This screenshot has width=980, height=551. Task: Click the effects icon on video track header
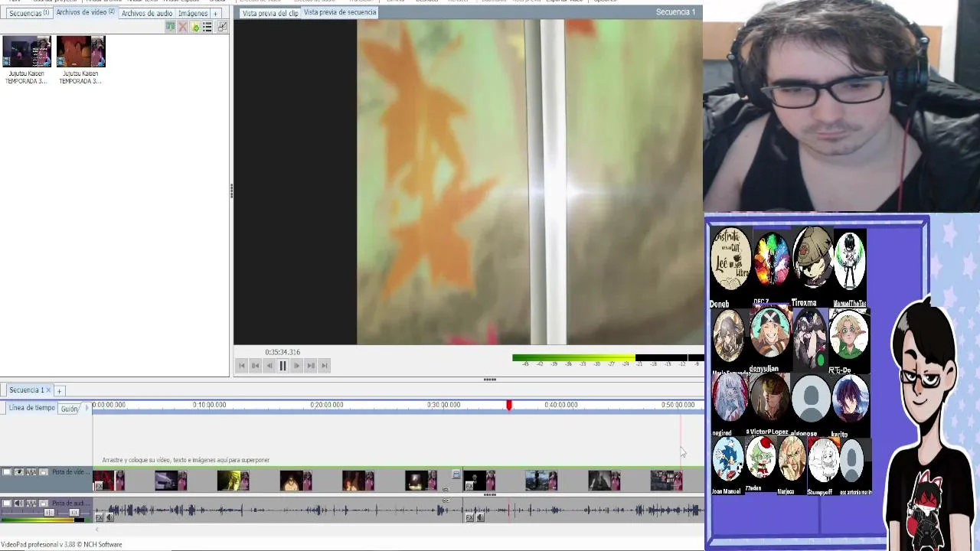coord(31,472)
